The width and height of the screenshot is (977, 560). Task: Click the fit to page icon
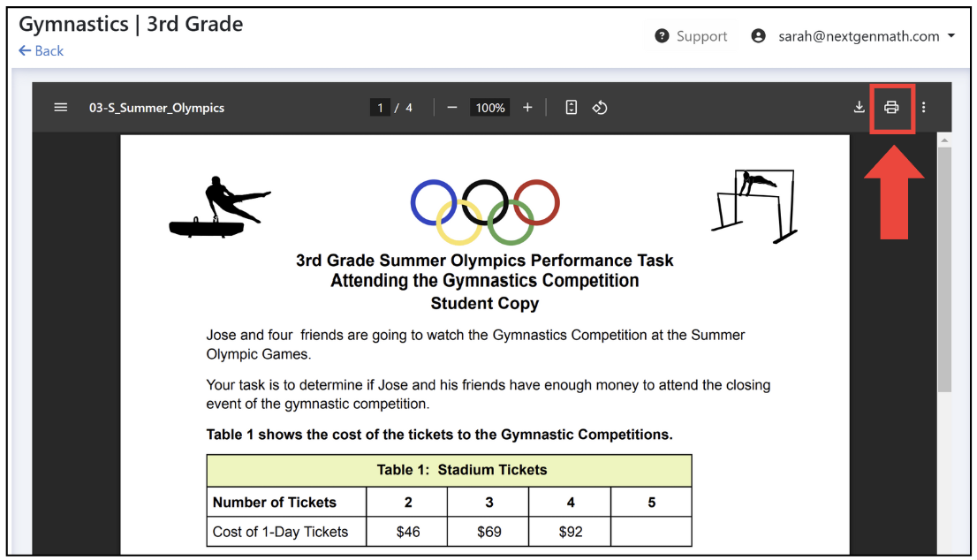[571, 107]
